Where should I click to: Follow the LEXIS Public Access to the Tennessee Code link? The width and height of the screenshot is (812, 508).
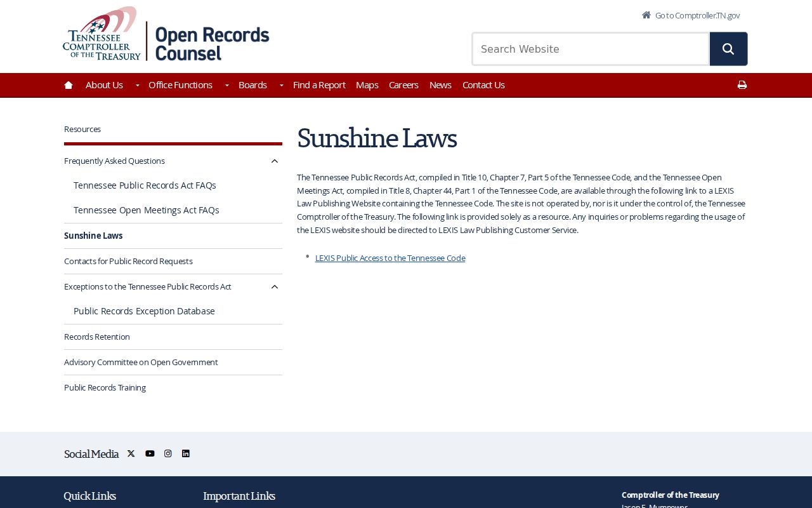tap(390, 258)
